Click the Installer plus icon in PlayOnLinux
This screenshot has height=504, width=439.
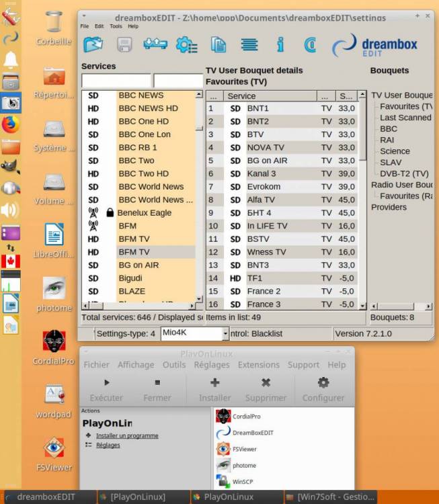215,382
